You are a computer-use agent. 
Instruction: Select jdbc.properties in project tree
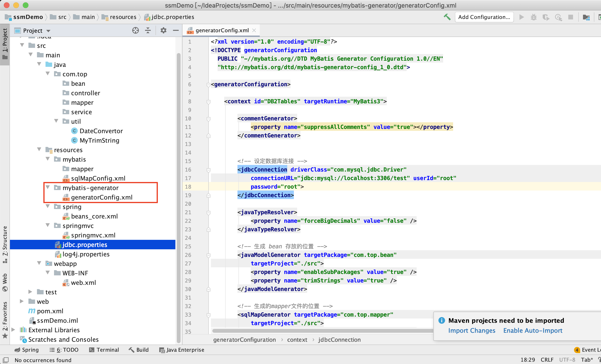[85, 245]
